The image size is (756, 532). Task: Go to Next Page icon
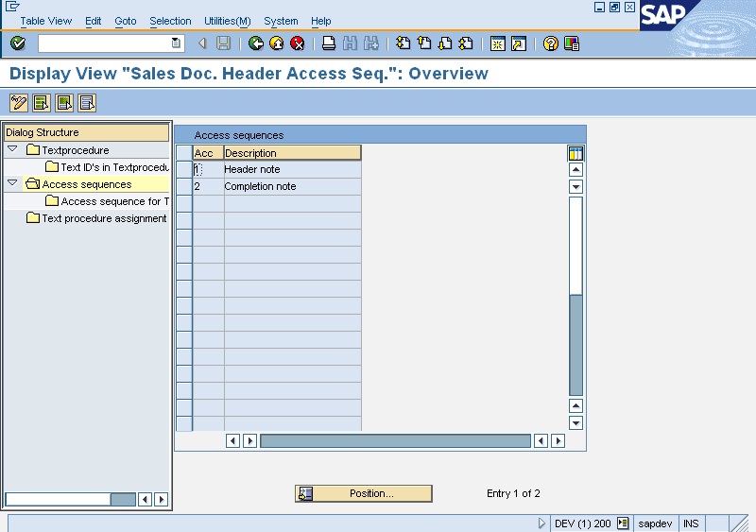coord(445,43)
